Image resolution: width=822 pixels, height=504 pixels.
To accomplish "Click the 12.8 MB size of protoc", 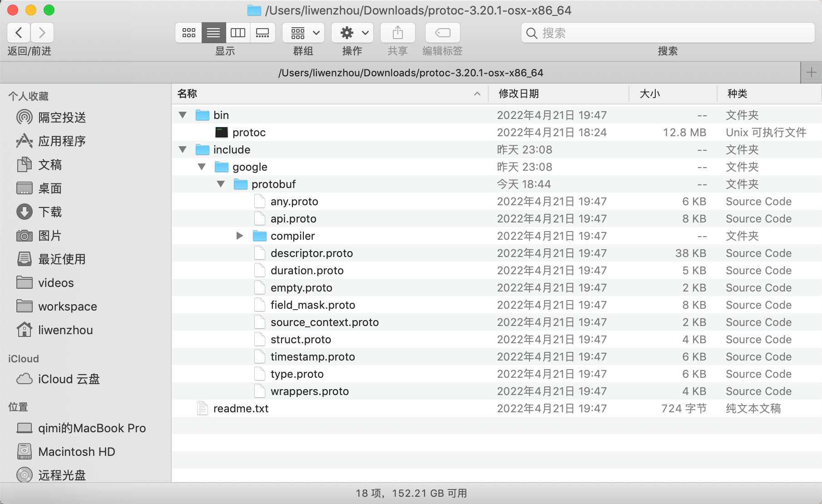I will 684,132.
